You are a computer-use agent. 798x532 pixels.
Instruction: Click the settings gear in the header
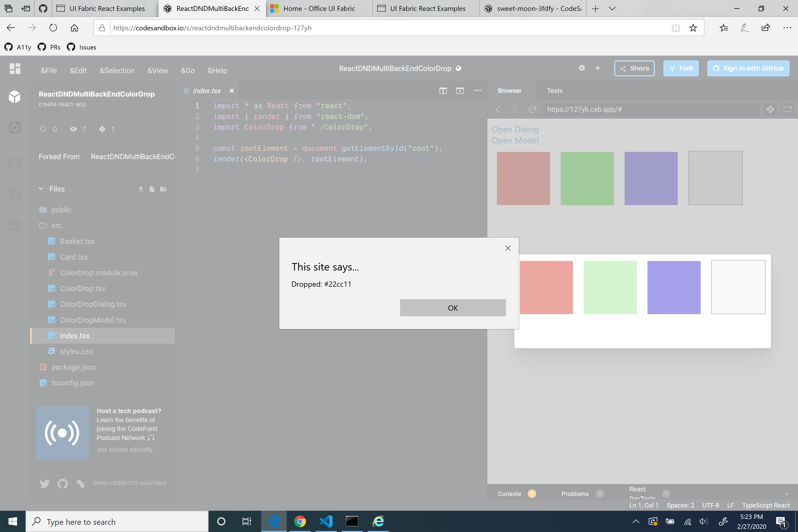581,68
